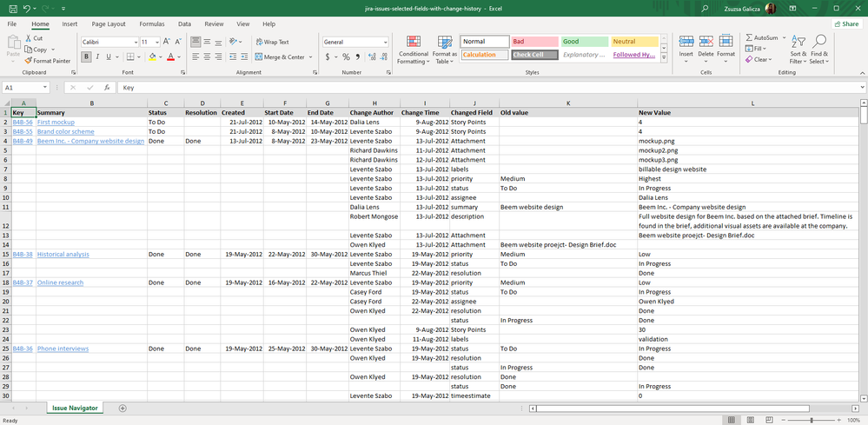Click AutoSum sigma button
This screenshot has height=425, width=868.
pos(762,37)
